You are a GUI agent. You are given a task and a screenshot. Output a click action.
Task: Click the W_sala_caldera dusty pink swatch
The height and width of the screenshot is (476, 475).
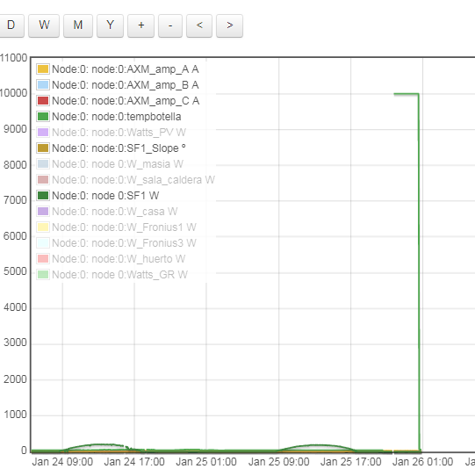click(x=43, y=179)
